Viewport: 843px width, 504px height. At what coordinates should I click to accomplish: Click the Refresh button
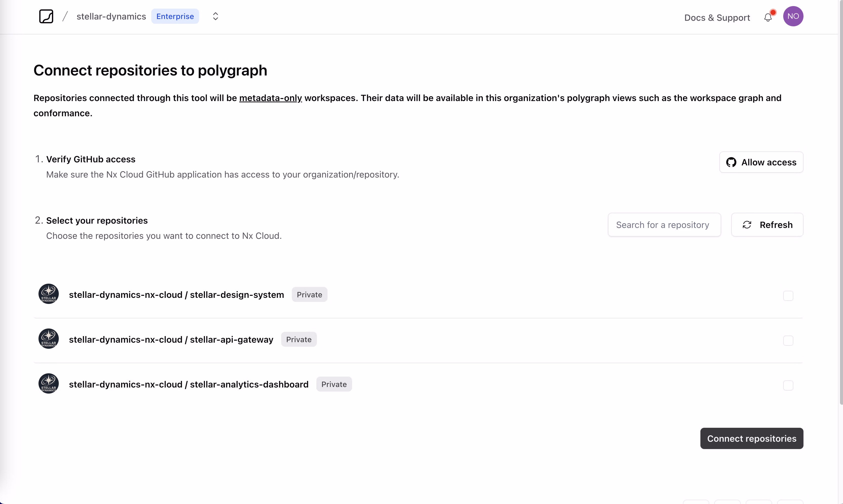767,224
